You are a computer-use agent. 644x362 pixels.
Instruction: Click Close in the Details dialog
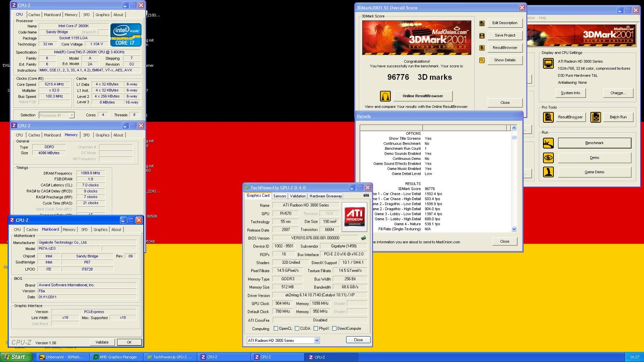[x=505, y=241]
